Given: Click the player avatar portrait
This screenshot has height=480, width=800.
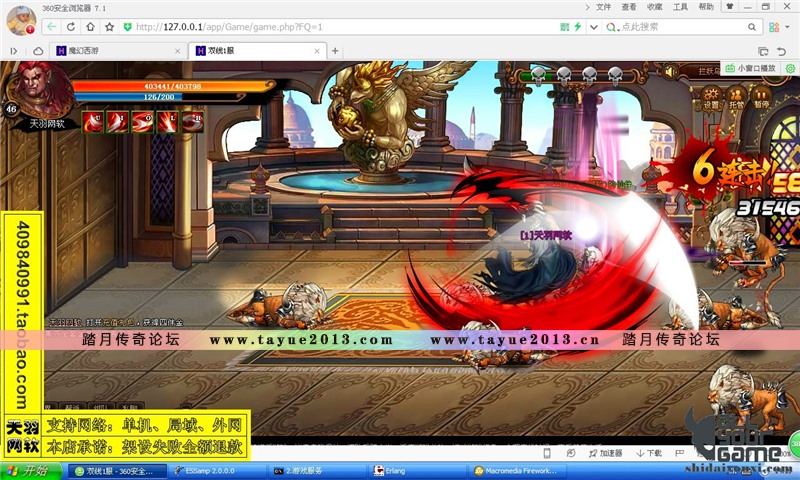Looking at the screenshot, I should [x=40, y=90].
